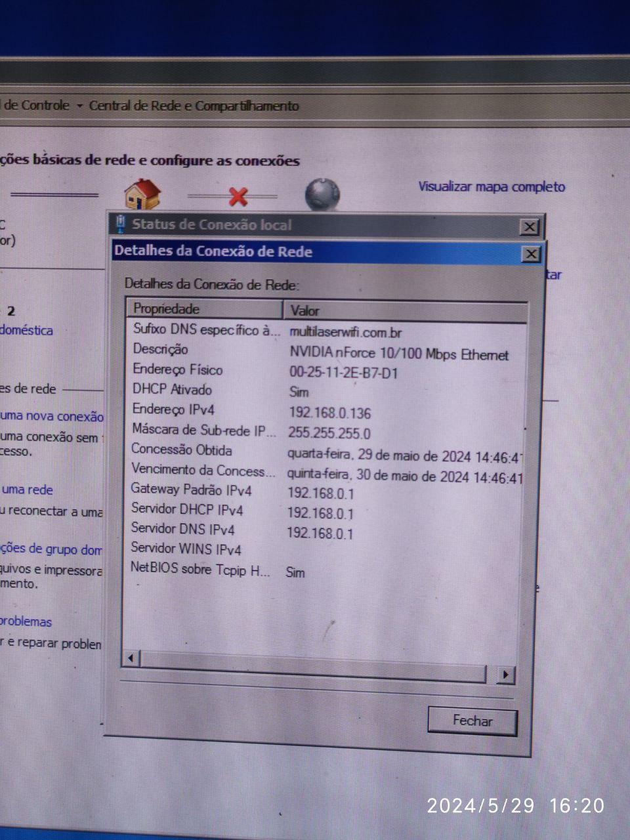This screenshot has height=840, width=630.
Task: Click the value 00-25-11-2E-B7-D1
Action: (343, 373)
